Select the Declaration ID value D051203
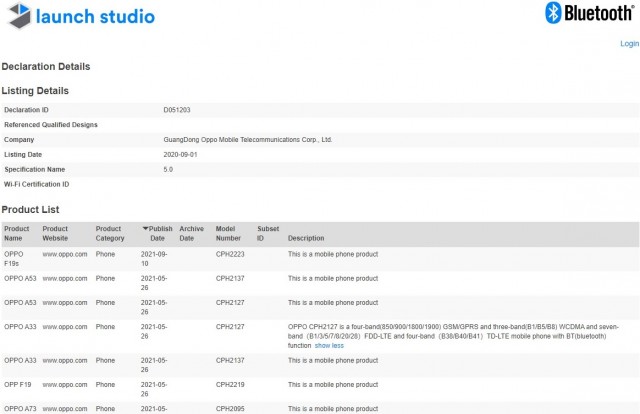This screenshot has height=414, width=640. click(176, 109)
